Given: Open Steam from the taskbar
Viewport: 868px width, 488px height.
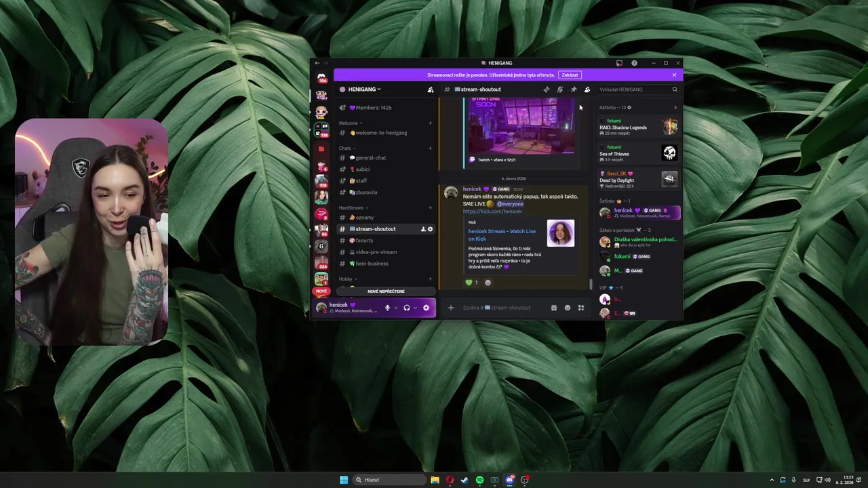Looking at the screenshot, I should (465, 480).
